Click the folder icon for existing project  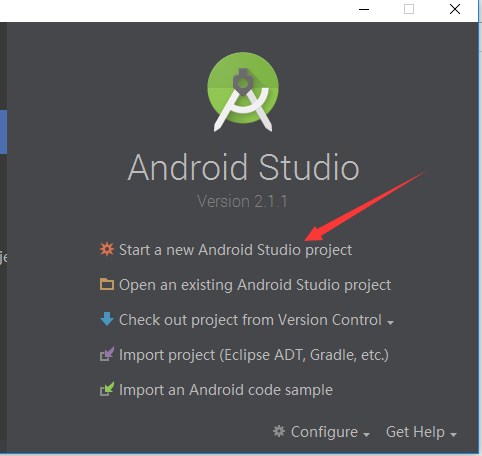(107, 284)
